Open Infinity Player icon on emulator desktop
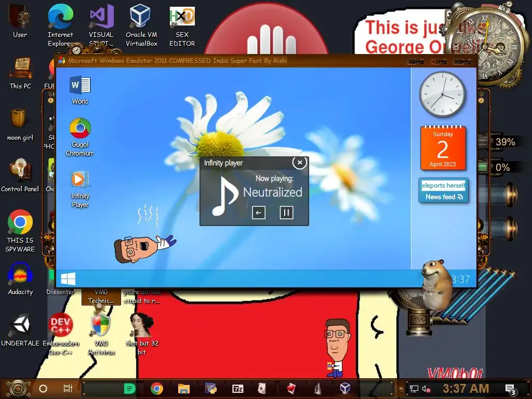 [80, 189]
